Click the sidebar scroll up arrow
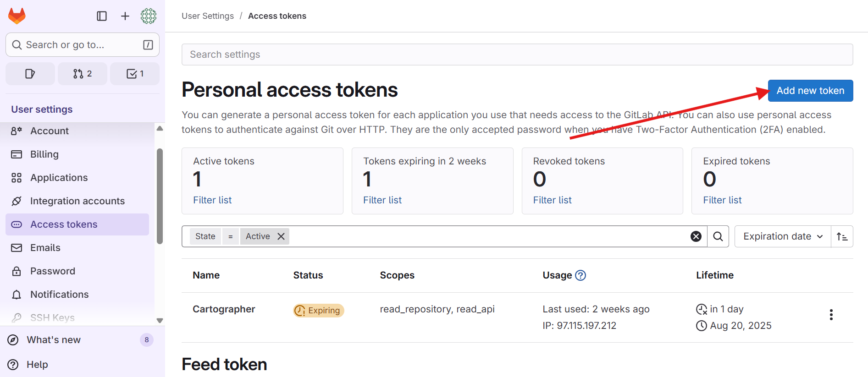The width and height of the screenshot is (868, 377). pyautogui.click(x=160, y=129)
